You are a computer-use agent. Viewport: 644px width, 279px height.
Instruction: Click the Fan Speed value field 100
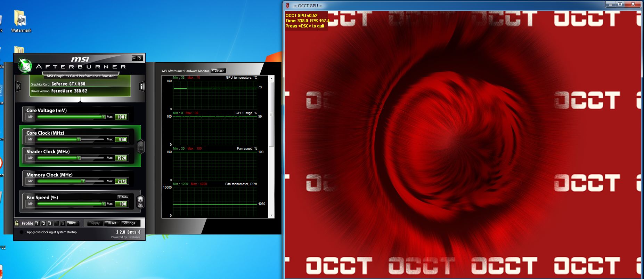click(x=122, y=204)
